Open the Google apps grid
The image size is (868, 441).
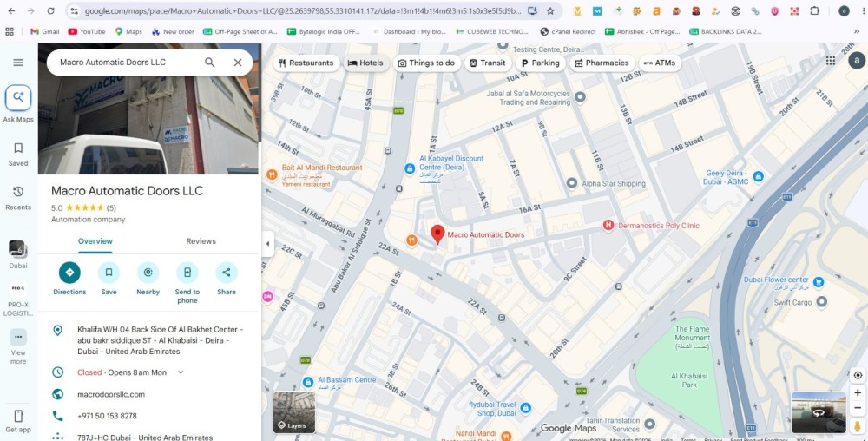[831, 61]
